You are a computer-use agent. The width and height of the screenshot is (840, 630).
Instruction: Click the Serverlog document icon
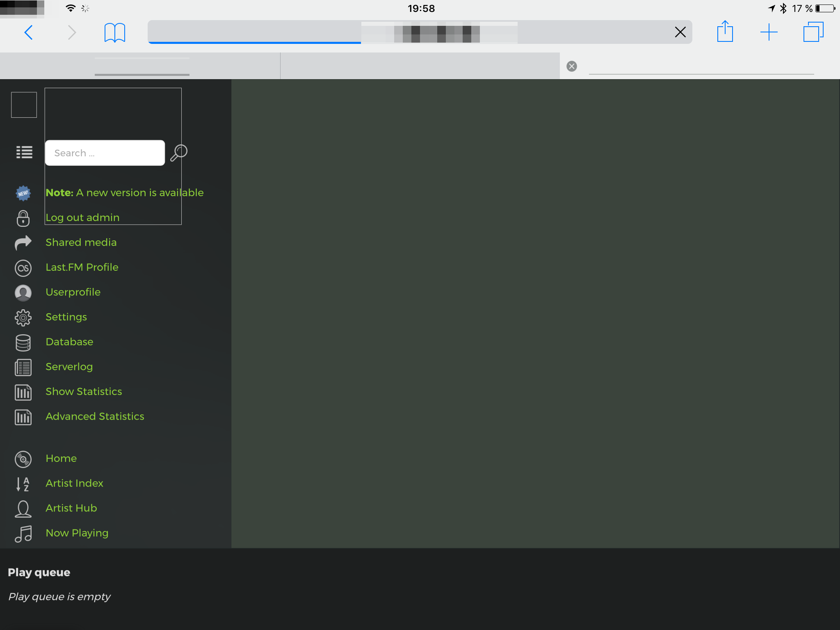[23, 367]
